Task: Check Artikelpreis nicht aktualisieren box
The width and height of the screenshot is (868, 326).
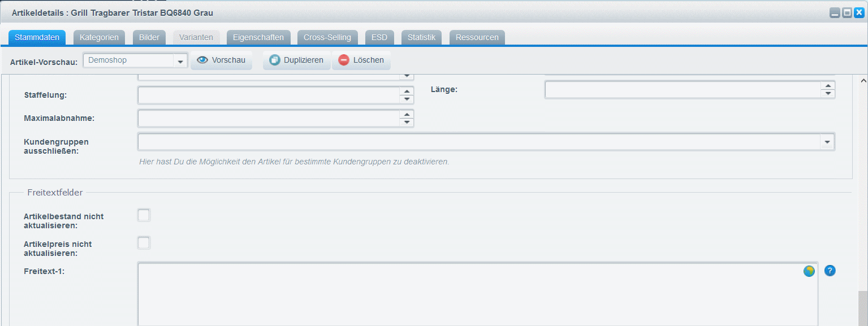Action: [144, 243]
